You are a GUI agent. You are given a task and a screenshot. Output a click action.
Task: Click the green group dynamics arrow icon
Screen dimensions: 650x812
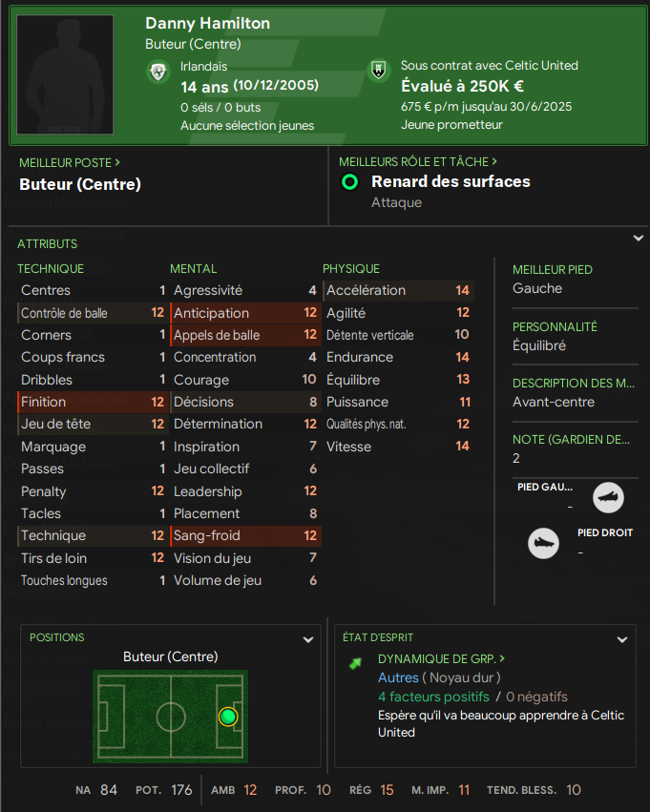[x=356, y=662]
